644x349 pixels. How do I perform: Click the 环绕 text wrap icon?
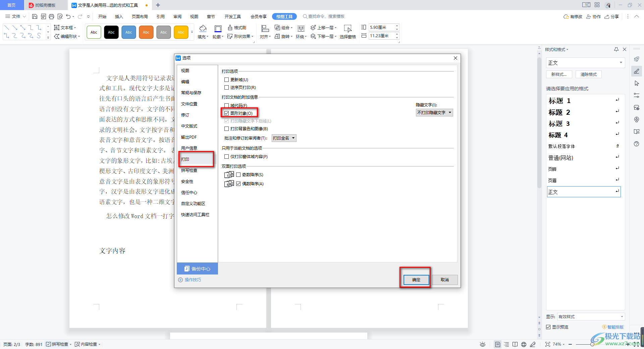coord(301,29)
